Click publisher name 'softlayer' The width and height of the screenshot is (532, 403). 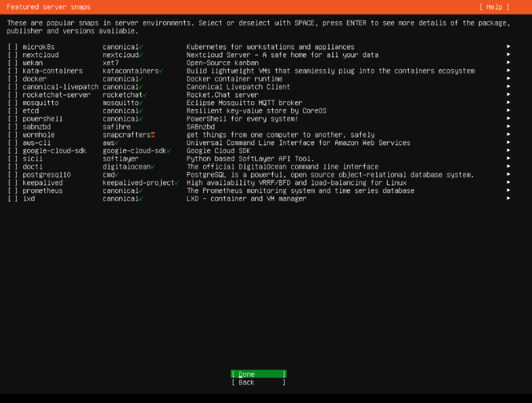(121, 158)
